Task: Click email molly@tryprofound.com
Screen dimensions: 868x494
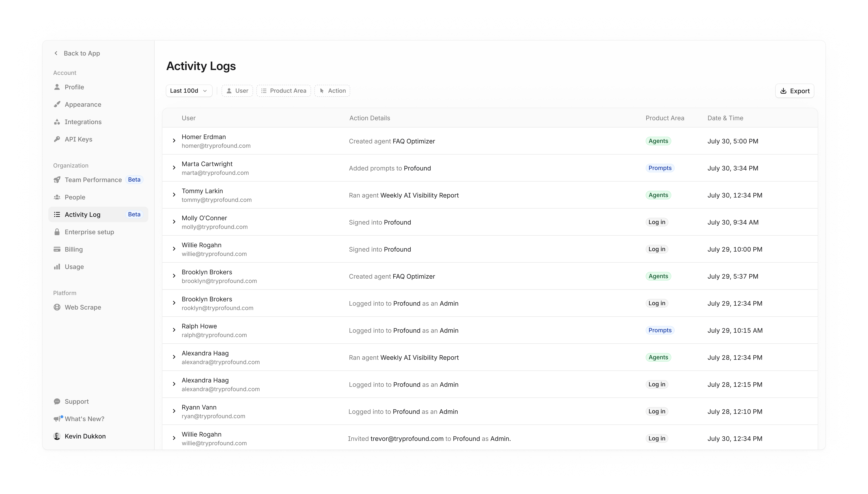Action: tap(215, 227)
